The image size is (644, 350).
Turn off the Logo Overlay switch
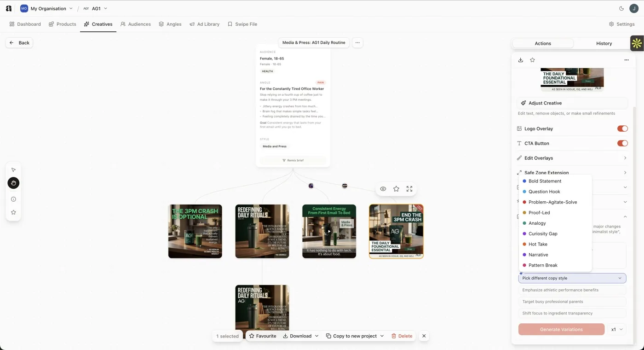click(x=622, y=128)
